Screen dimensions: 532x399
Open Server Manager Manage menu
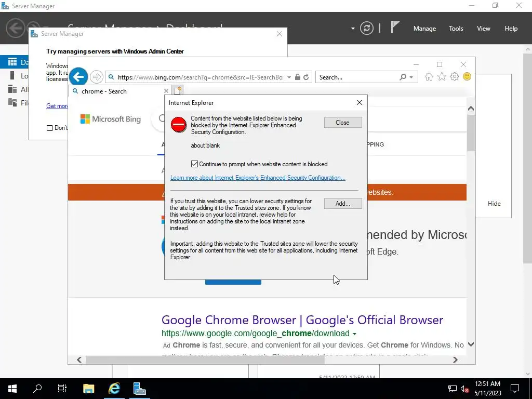pos(424,29)
